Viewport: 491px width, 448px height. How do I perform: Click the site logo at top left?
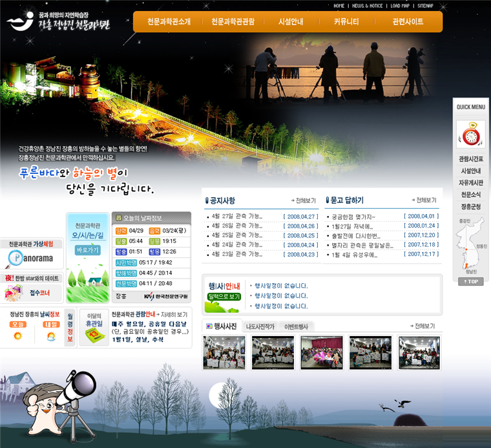click(x=58, y=22)
